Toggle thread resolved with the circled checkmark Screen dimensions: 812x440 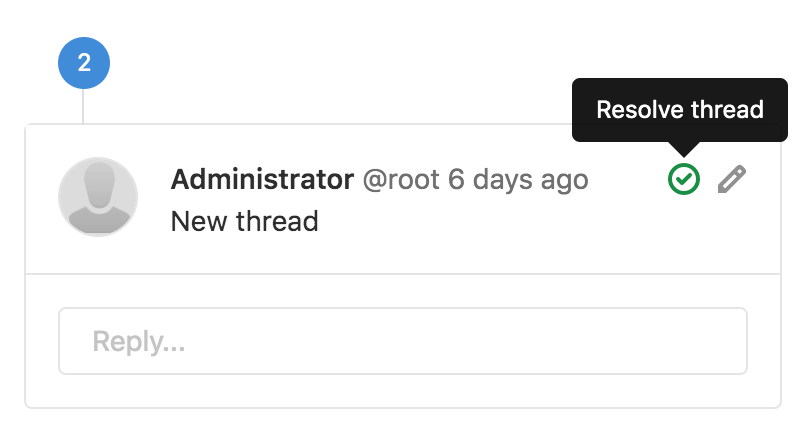coord(684,180)
